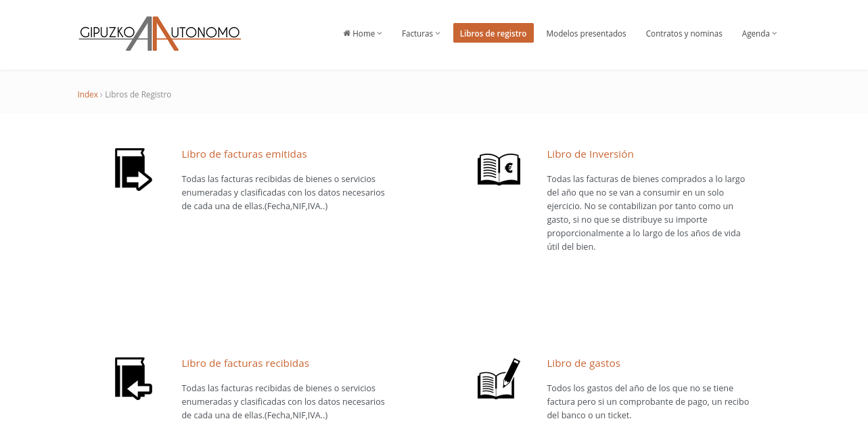Expand the Home navigation dropdown
868x442 pixels.
coord(362,33)
